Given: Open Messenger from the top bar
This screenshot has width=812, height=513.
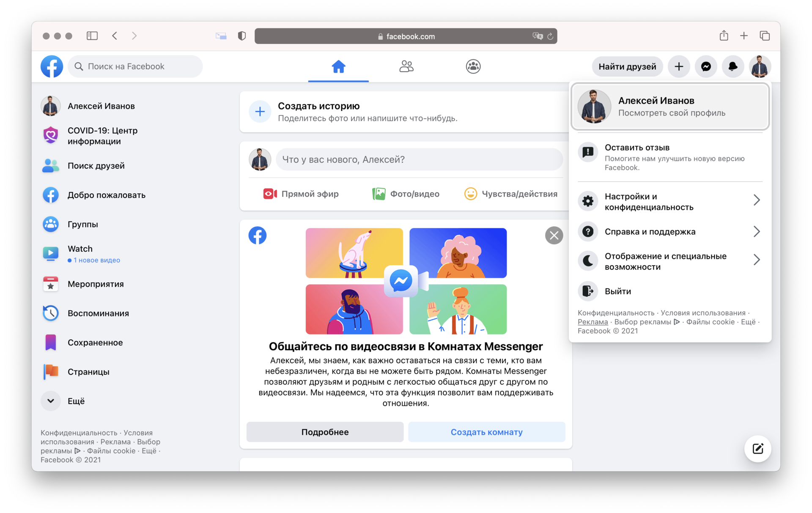Looking at the screenshot, I should tap(706, 66).
